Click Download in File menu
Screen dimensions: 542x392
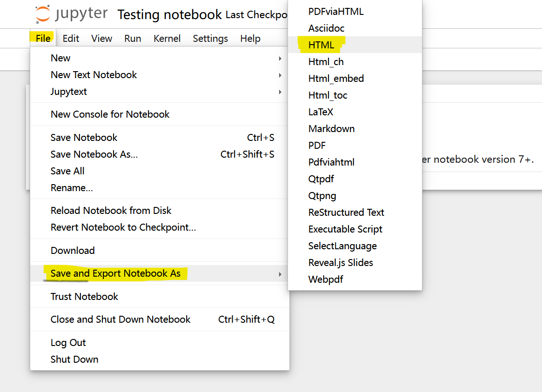point(160,250)
